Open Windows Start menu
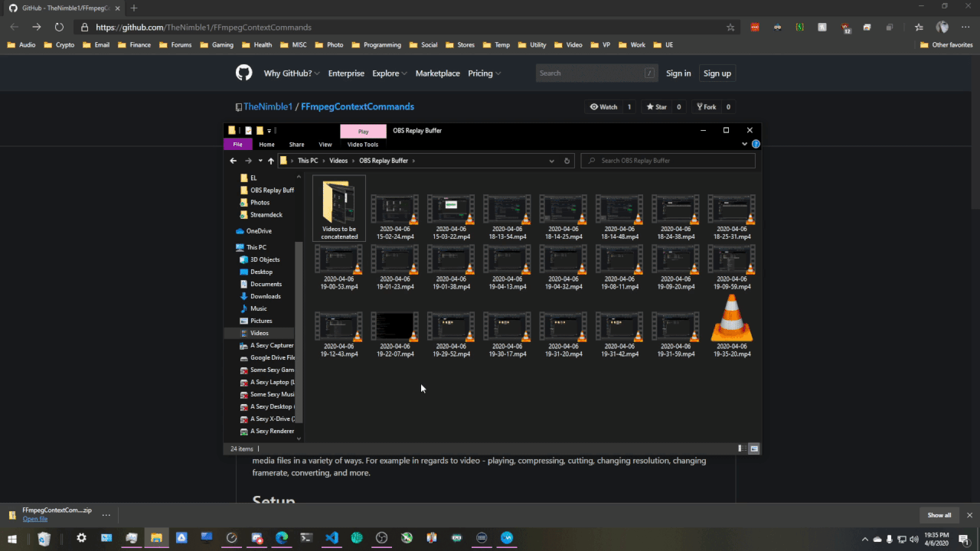980x551 pixels. point(12,538)
